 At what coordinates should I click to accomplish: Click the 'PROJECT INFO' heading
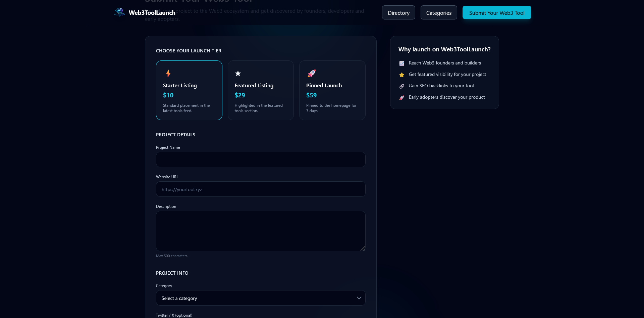[x=172, y=273]
